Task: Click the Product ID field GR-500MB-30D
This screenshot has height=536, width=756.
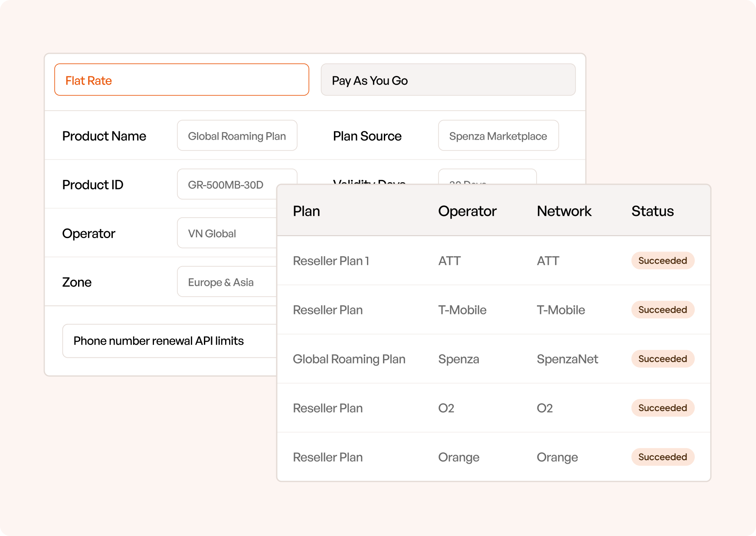Action: [x=226, y=184]
